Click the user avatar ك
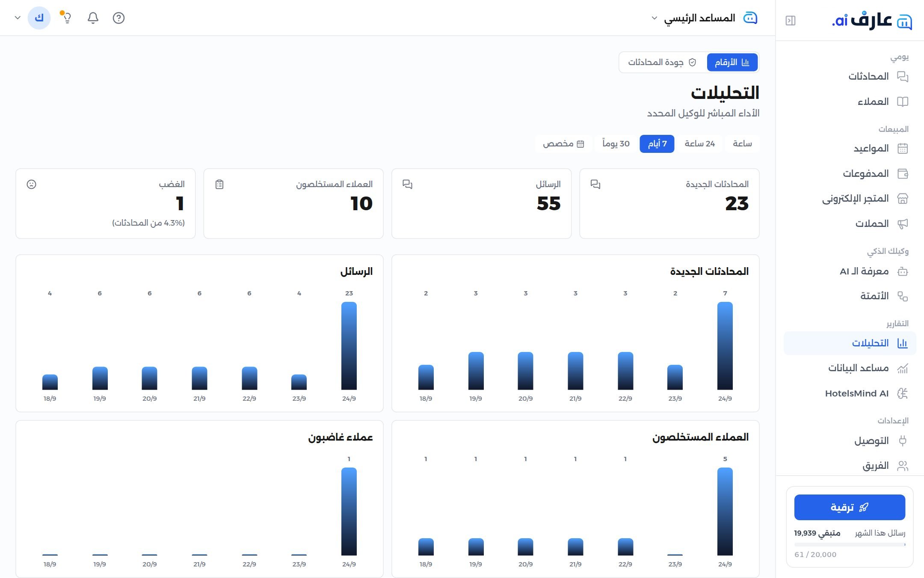The image size is (924, 578). (x=39, y=18)
